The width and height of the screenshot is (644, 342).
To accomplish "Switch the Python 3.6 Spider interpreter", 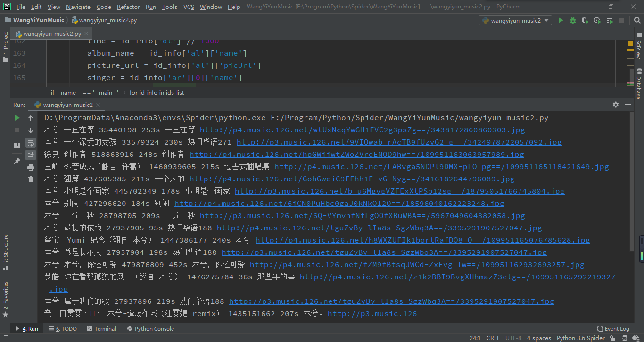I will [x=581, y=338].
